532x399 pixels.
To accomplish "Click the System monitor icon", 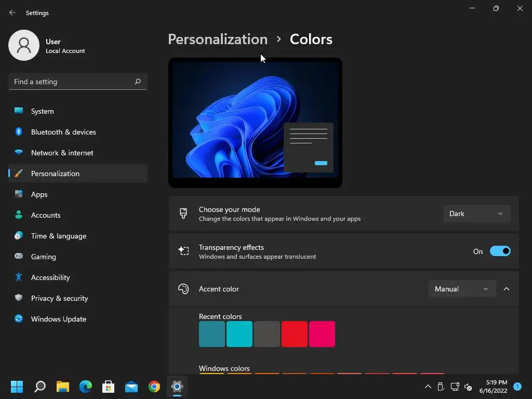I will 19,111.
